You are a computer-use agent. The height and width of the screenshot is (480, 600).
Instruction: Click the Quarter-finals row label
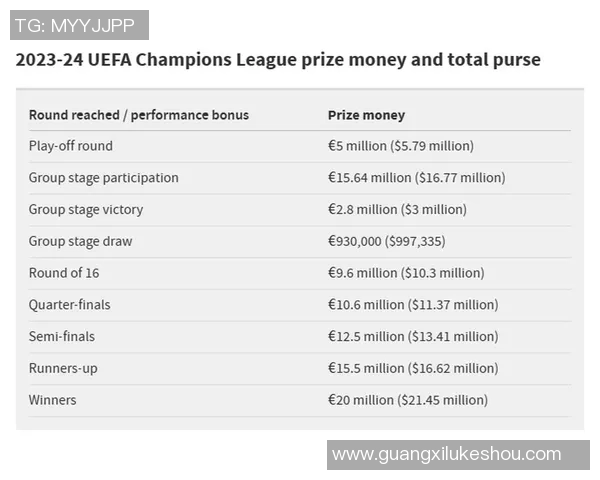(x=70, y=305)
